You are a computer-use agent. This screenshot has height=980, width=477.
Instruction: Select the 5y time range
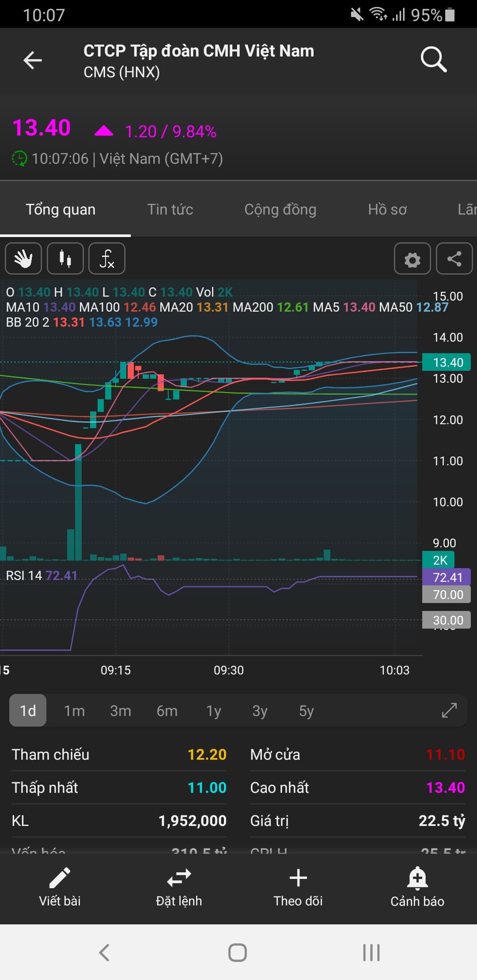pyautogui.click(x=306, y=711)
